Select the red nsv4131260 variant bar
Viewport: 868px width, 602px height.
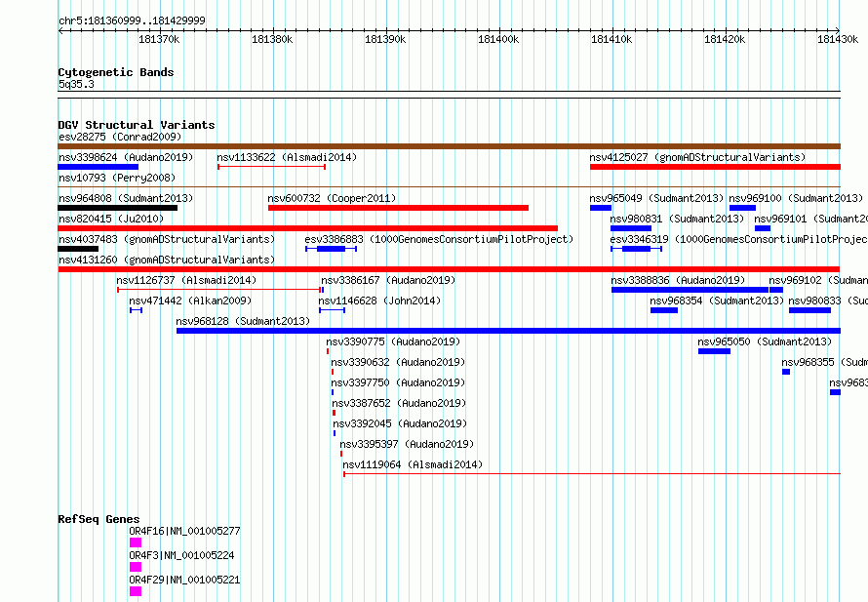pos(449,269)
